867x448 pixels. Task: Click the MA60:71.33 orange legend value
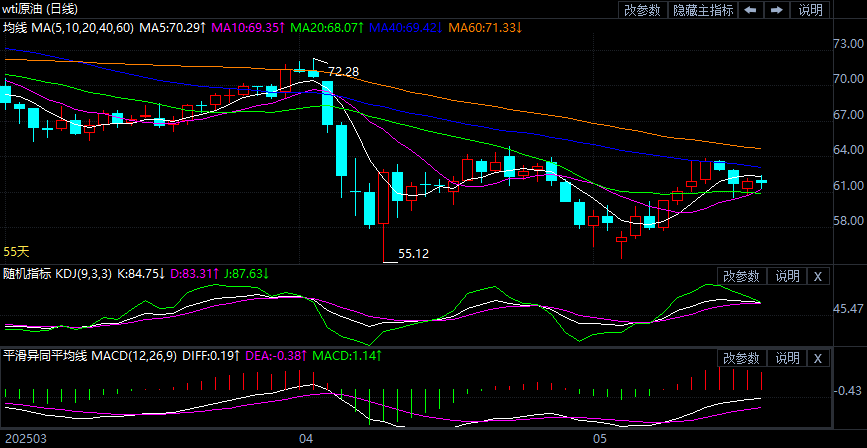coord(490,27)
